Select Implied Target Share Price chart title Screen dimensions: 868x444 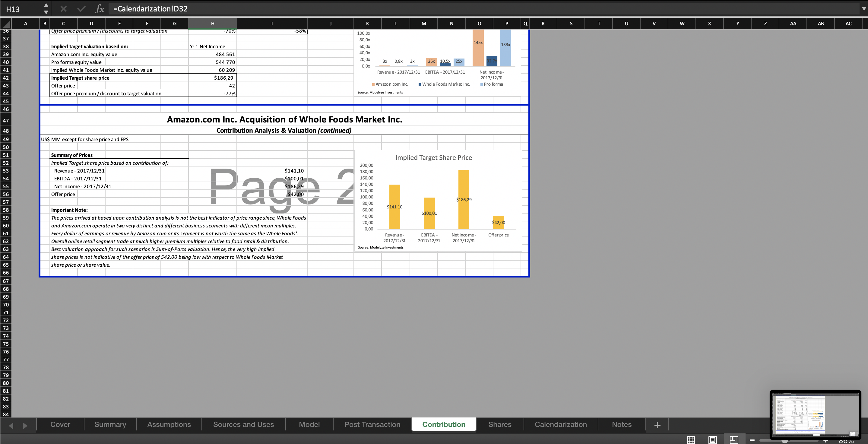click(x=433, y=157)
